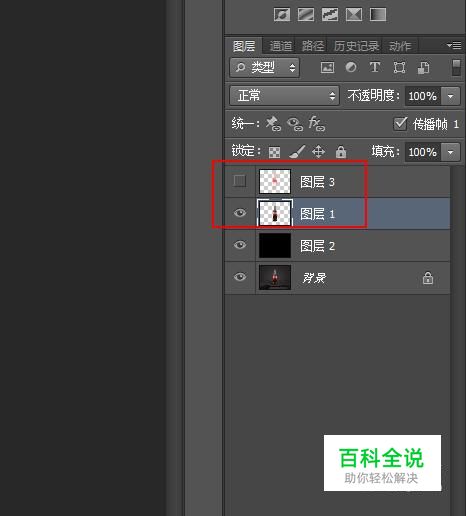Click the 背景 layer thumbnail
The height and width of the screenshot is (516, 466).
tap(275, 277)
